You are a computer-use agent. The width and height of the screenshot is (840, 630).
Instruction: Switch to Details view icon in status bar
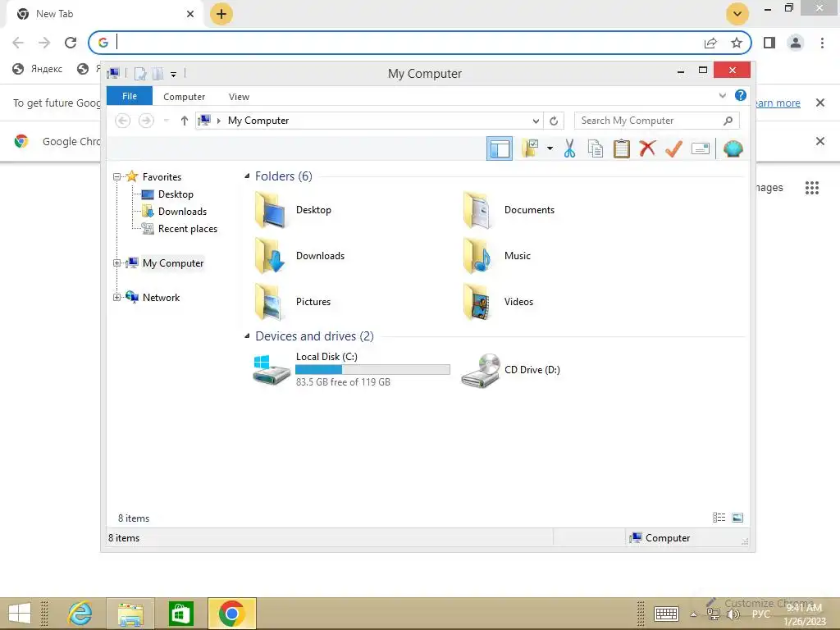[719, 518]
